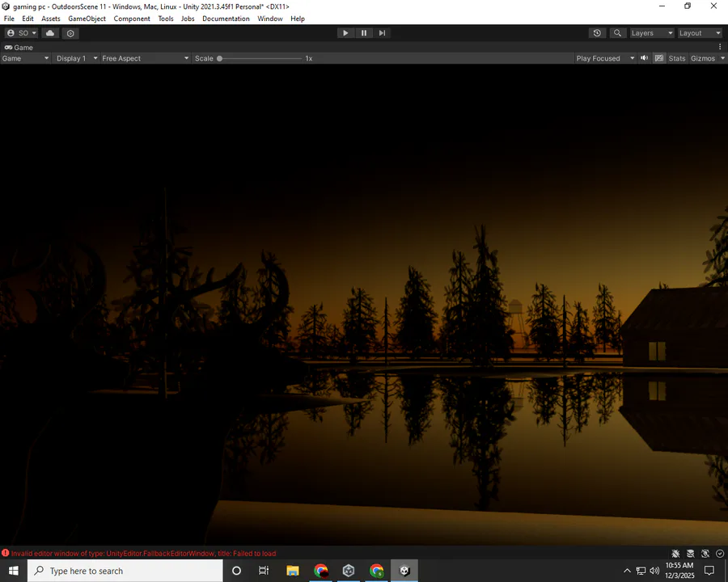Open the Game/Simulator view dropdown
The height and width of the screenshot is (582, 728).
[25, 58]
